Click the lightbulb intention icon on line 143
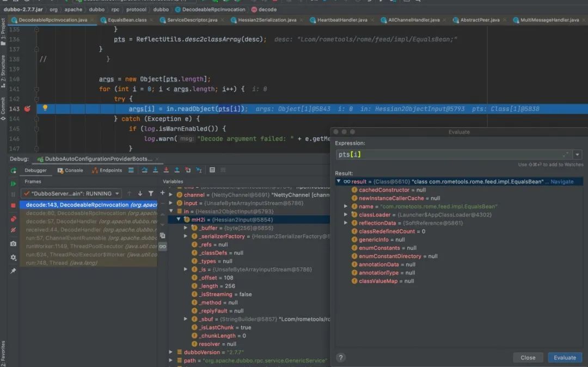 [45, 108]
